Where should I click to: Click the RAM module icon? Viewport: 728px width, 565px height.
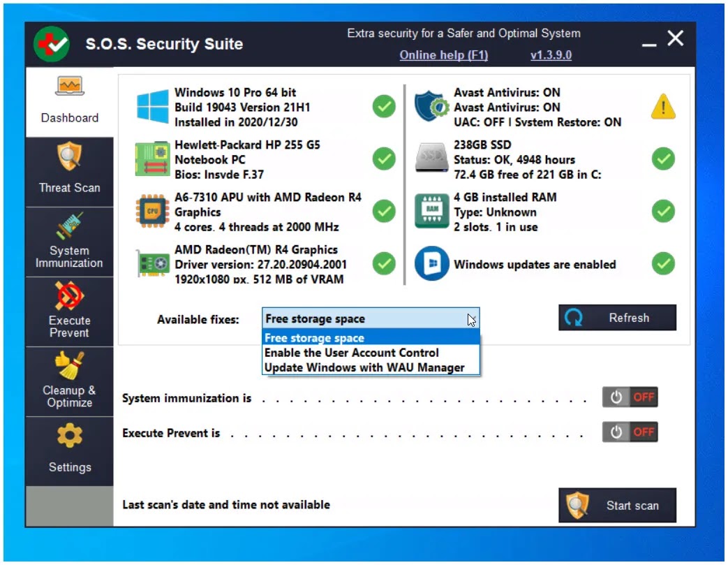click(x=432, y=211)
